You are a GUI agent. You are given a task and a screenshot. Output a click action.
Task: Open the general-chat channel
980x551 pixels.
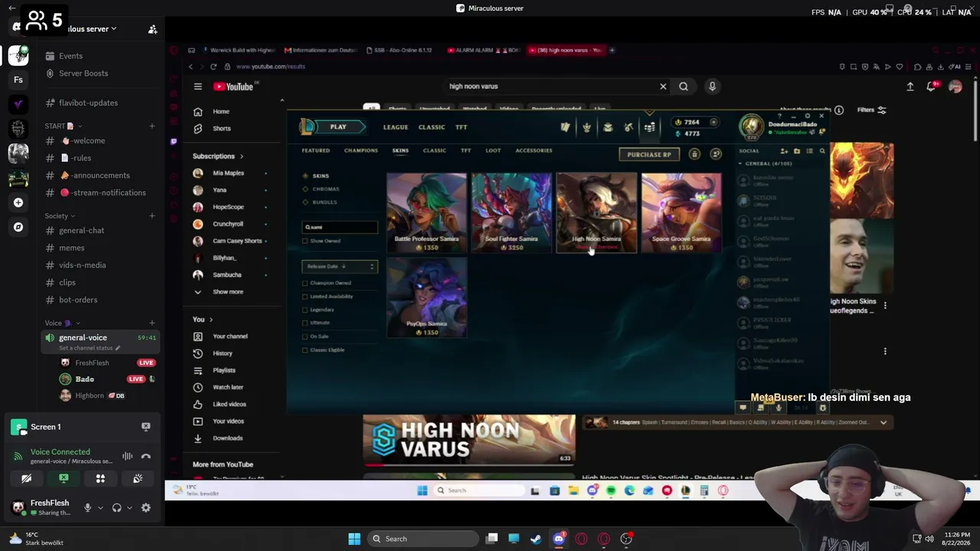[x=82, y=230]
